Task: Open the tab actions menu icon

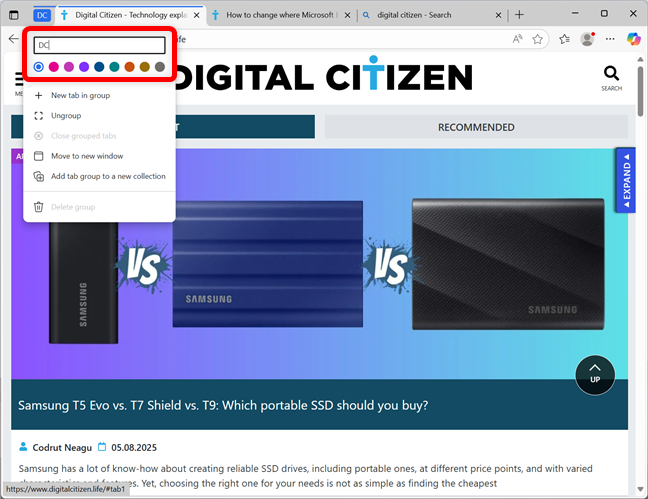Action: click(14, 15)
